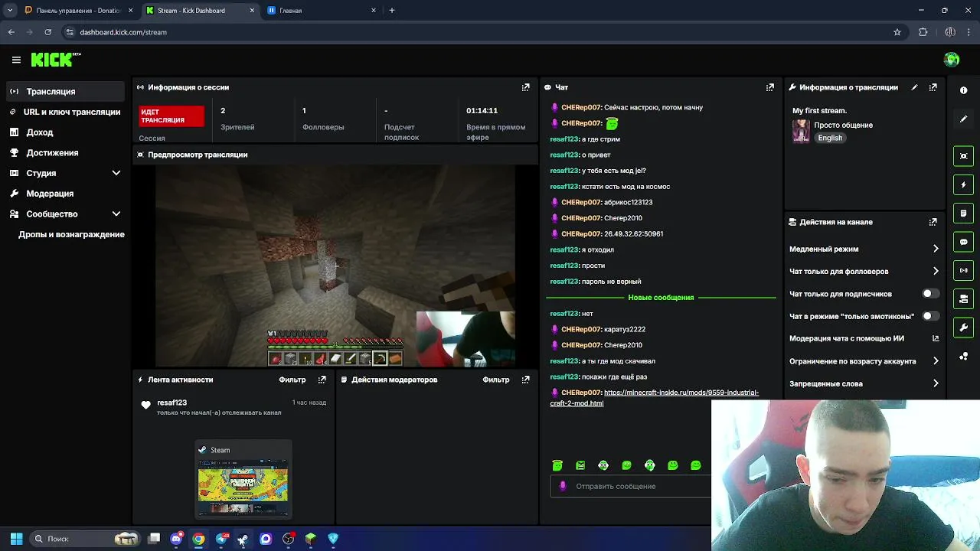980x551 pixels.
Task: Open the browser tab list dropdown arrow
Action: tap(10, 11)
